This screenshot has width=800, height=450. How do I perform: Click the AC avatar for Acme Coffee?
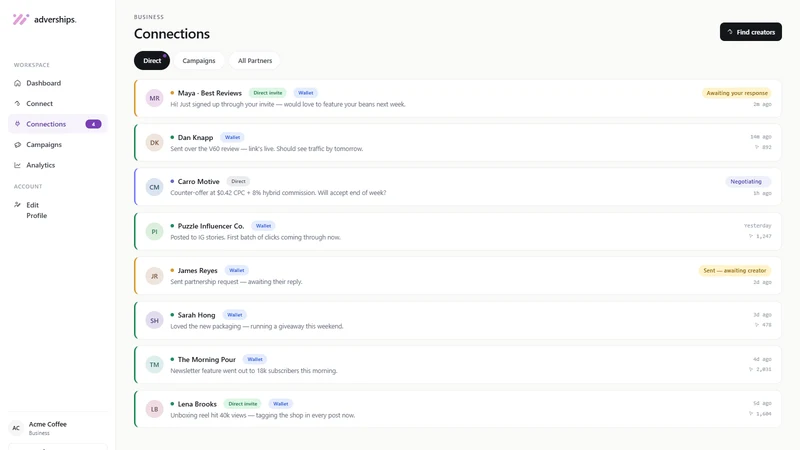16,428
